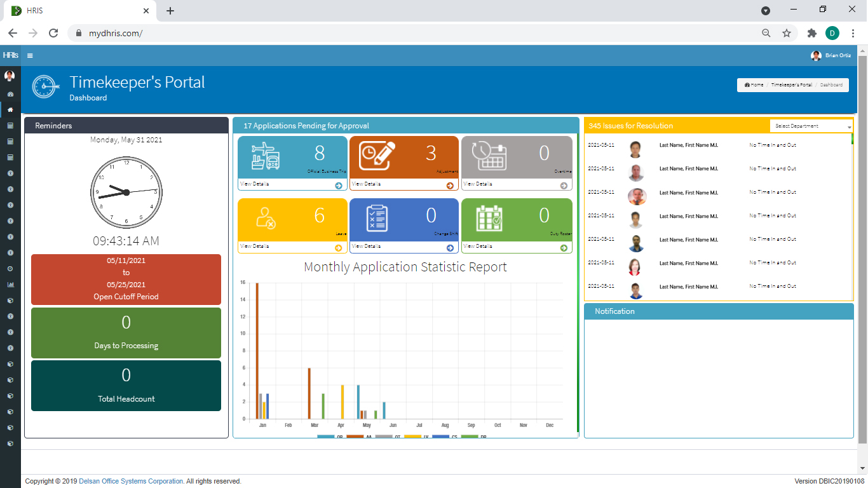Click View Details arrow for Official Business Trip
The height and width of the screenshot is (488, 868).
pos(338,186)
